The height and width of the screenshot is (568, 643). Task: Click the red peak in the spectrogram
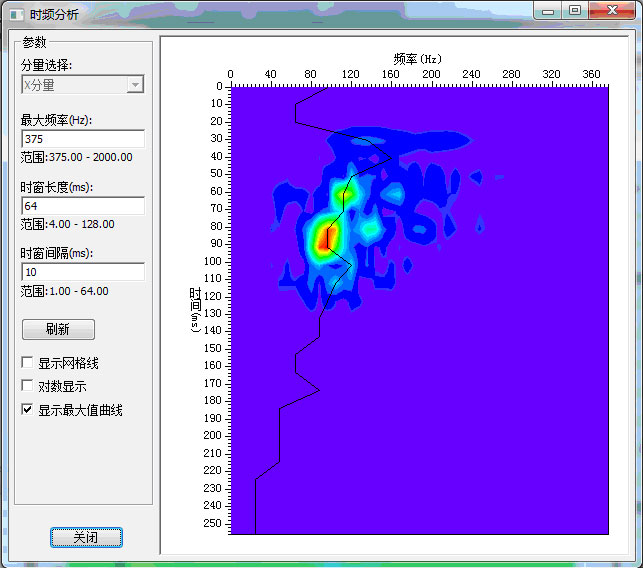(x=323, y=238)
